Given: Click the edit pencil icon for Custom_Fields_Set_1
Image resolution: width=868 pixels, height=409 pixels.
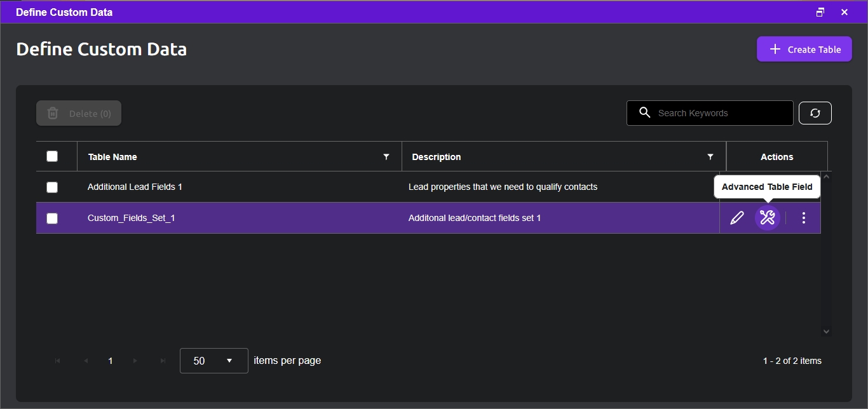Looking at the screenshot, I should (737, 218).
